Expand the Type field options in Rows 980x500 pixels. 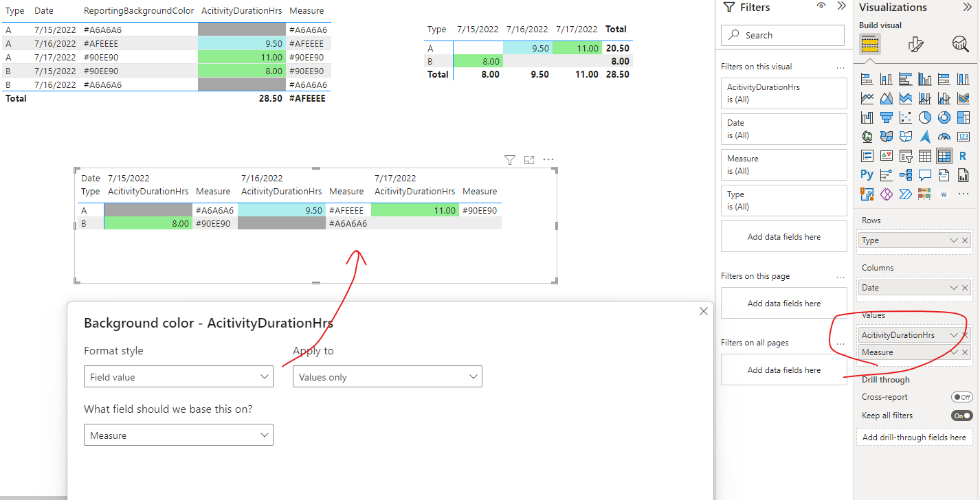(x=954, y=240)
